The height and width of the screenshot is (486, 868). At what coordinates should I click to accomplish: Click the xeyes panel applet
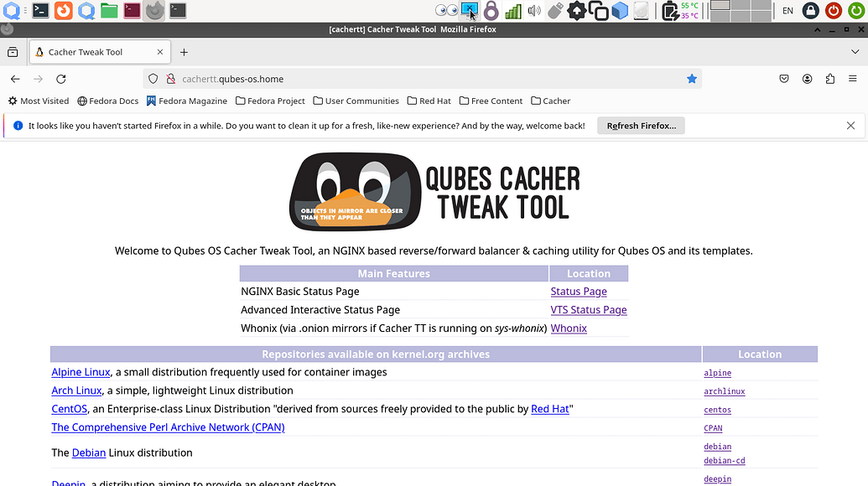click(x=447, y=11)
